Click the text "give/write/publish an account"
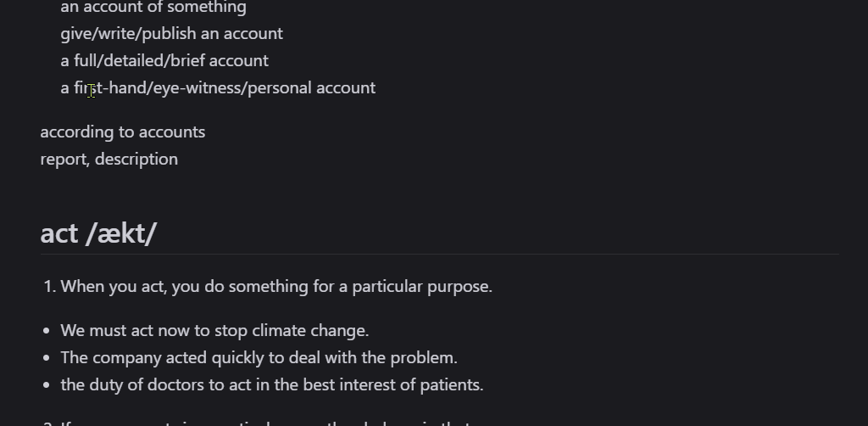Image resolution: width=868 pixels, height=426 pixels. 171,33
